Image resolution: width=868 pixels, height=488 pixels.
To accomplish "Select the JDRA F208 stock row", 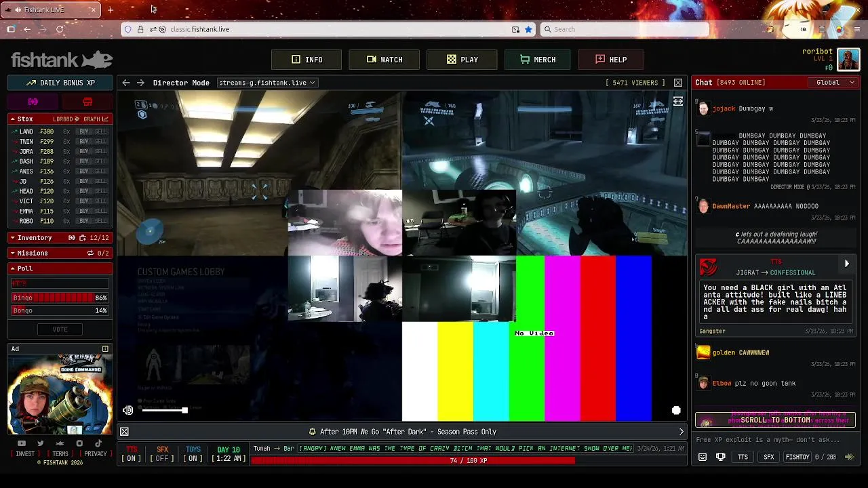I will tap(60, 152).
